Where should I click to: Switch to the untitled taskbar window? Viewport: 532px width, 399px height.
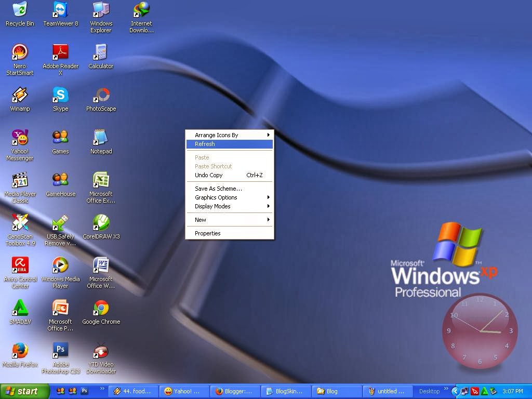(388, 391)
